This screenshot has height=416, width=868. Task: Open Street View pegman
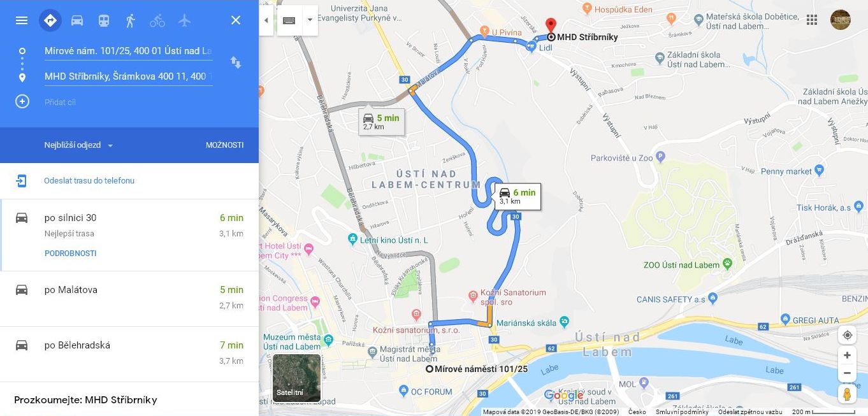click(x=847, y=394)
